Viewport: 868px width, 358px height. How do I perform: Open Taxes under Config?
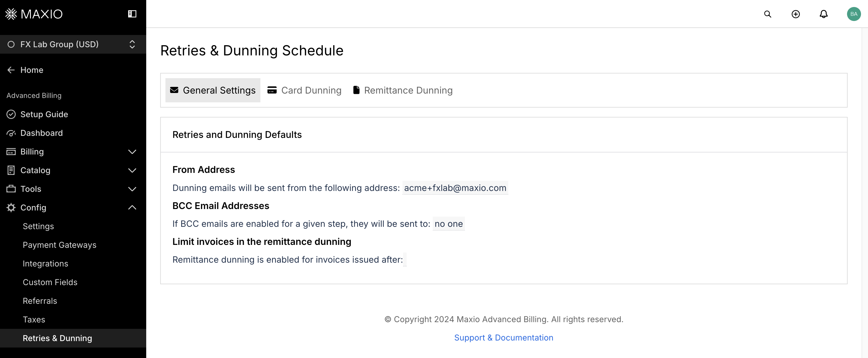pyautogui.click(x=34, y=319)
